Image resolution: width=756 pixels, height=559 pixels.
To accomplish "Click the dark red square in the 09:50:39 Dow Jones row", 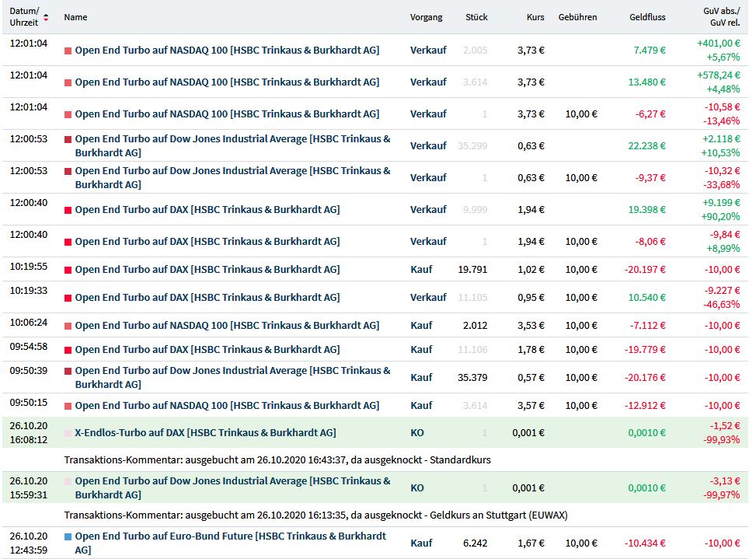I will 68,372.
